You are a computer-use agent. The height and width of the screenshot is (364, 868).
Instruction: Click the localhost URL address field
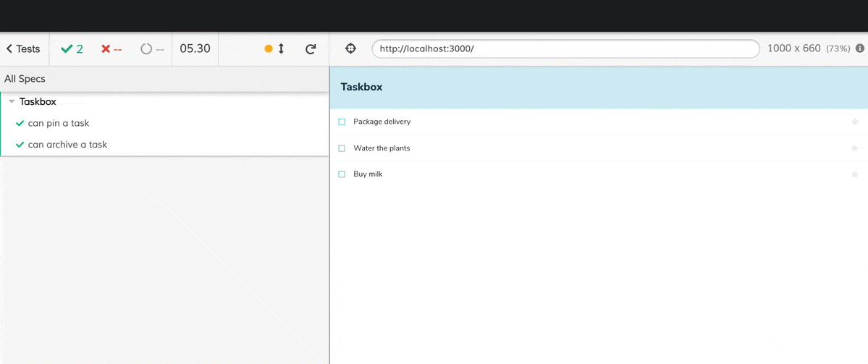[565, 48]
